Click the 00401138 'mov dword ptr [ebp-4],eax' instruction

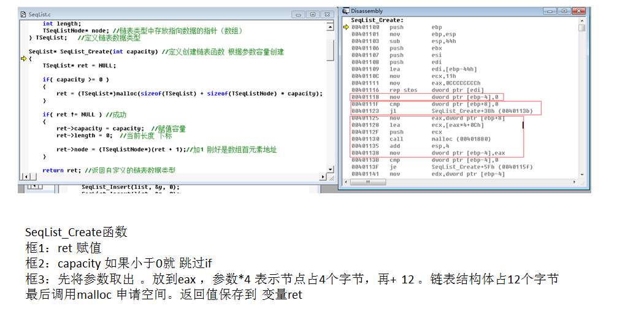pyautogui.click(x=428, y=153)
